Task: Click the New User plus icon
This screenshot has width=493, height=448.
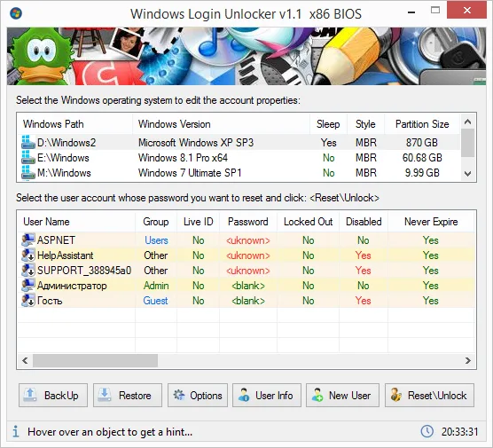Action: (x=317, y=395)
